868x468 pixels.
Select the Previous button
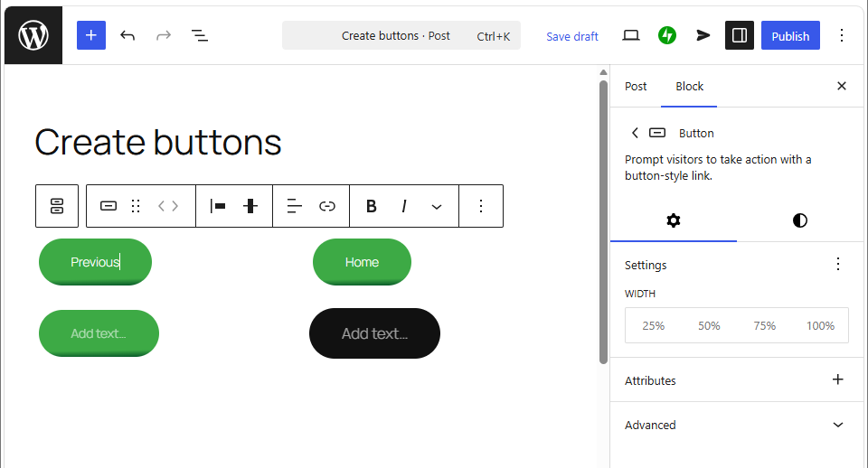coord(95,262)
